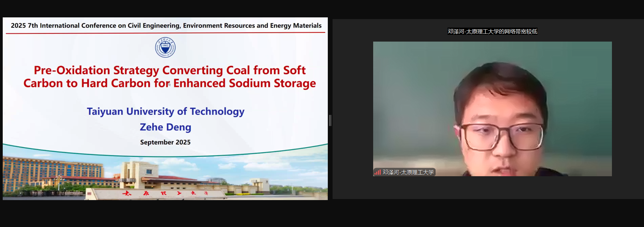The image size is (644, 227).
Task: Click the 'September 2025' date text
Action: coord(165,142)
